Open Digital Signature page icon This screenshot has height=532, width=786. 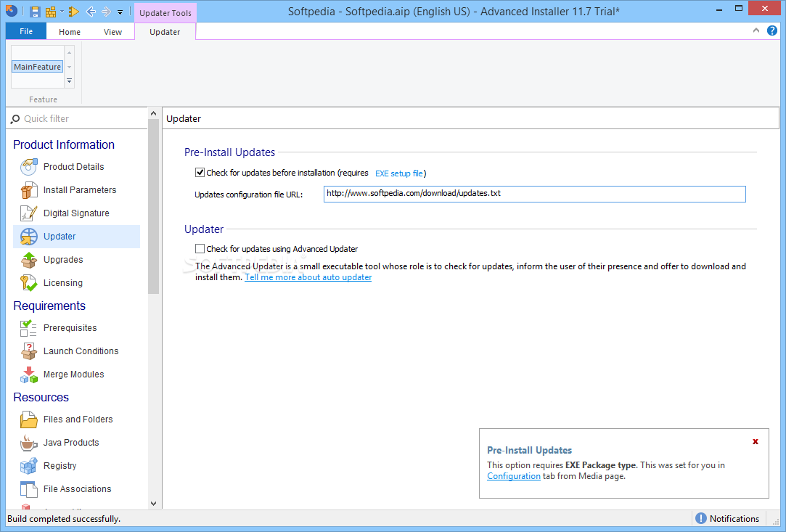pos(28,213)
